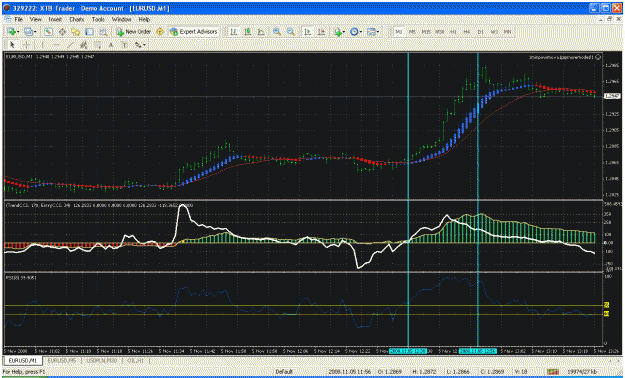Viewport: 625px width, 378px height.
Task: Select the H4 timeframe button
Action: [x=466, y=32]
